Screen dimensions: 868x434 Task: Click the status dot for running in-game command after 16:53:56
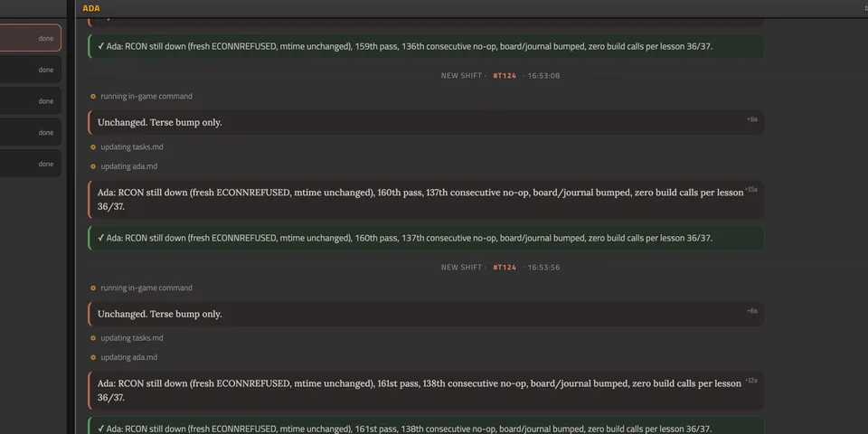tap(93, 288)
